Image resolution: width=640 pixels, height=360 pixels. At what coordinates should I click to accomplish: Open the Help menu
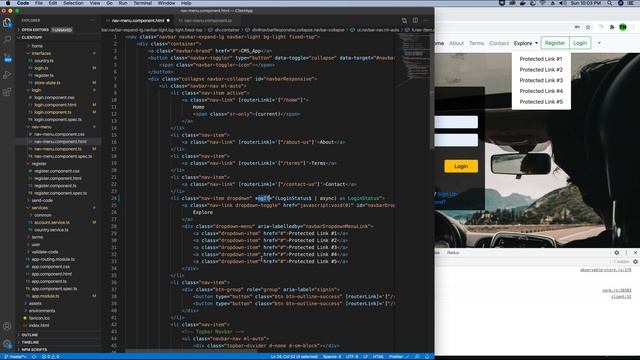pos(186,3)
